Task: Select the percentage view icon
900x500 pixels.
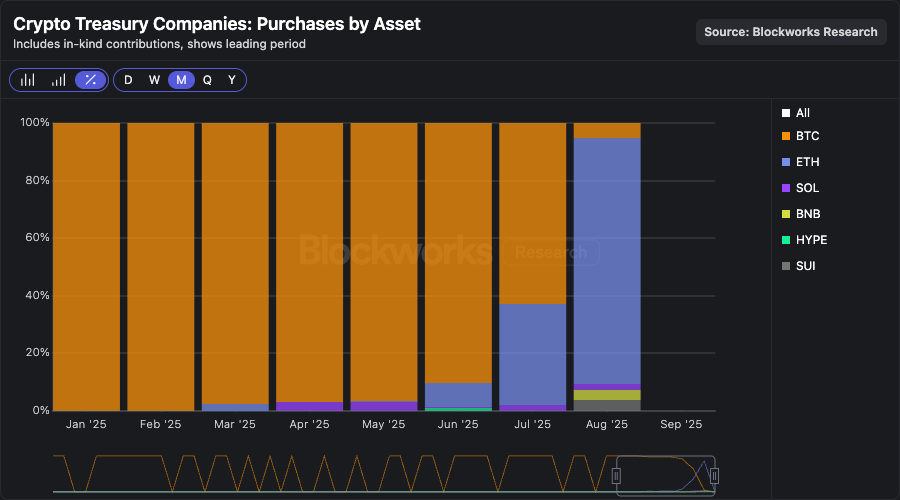Action: (91, 80)
